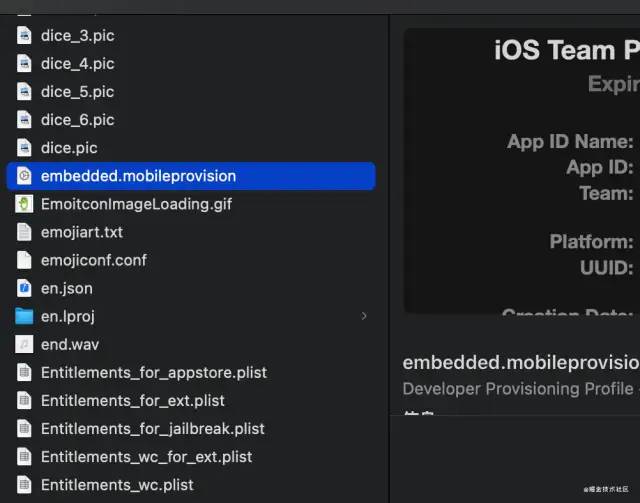The image size is (640, 503).
Task: Click the end.wav audio file icon
Action: [24, 345]
